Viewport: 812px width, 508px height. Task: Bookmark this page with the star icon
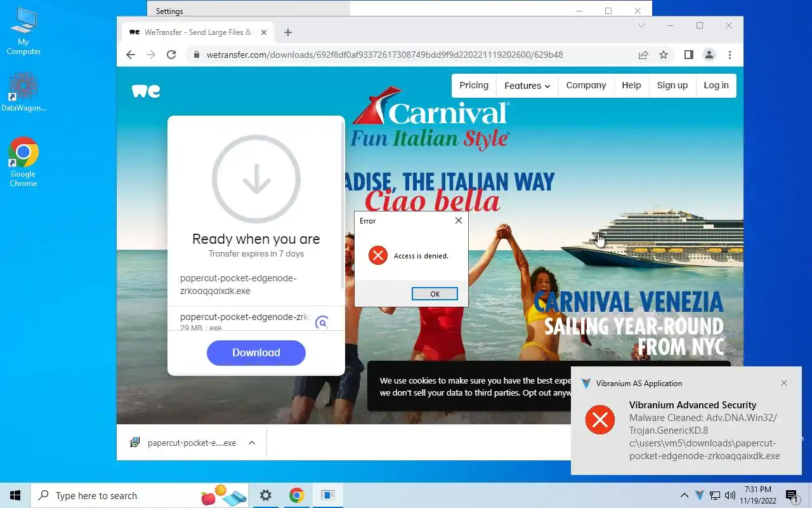[x=664, y=55]
